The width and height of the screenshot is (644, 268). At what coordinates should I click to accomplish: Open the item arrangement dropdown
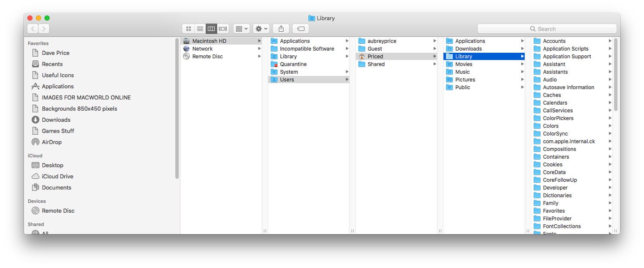tap(241, 29)
